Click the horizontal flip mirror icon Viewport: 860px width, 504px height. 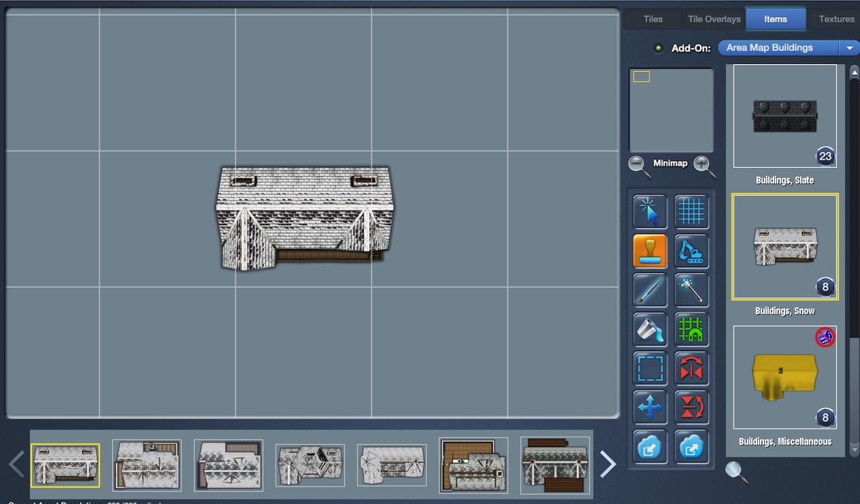point(691,369)
